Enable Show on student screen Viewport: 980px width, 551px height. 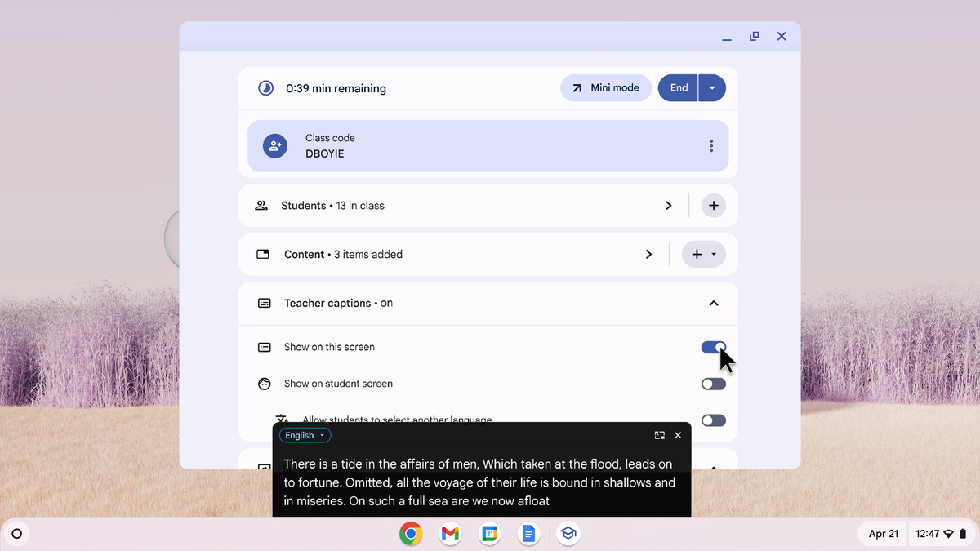(x=713, y=384)
